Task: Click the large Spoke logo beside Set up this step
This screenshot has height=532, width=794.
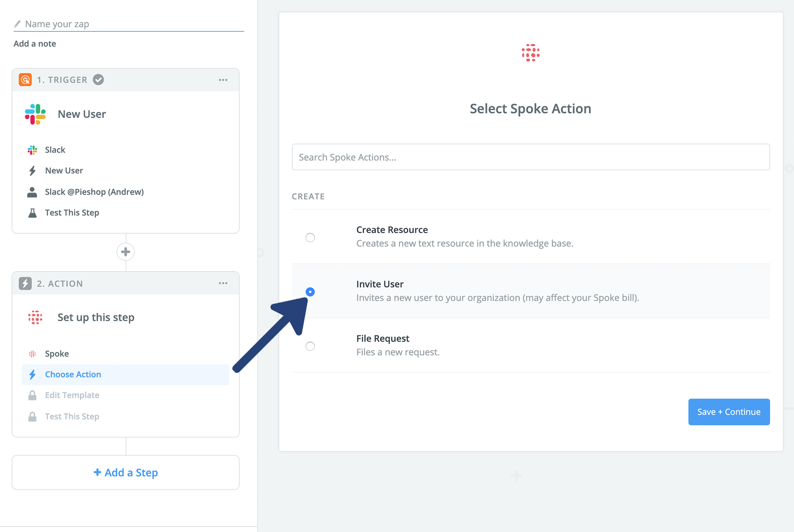Action: (35, 317)
